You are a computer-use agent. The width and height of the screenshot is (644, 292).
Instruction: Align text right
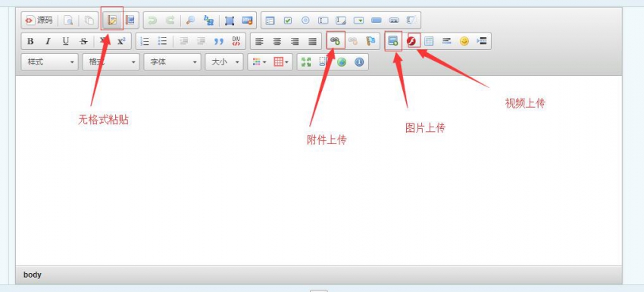(295, 41)
